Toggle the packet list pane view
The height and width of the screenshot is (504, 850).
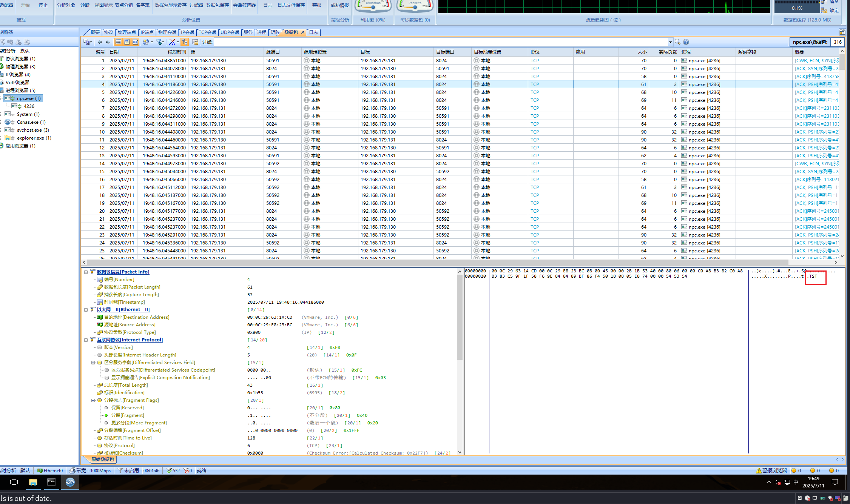[119, 42]
